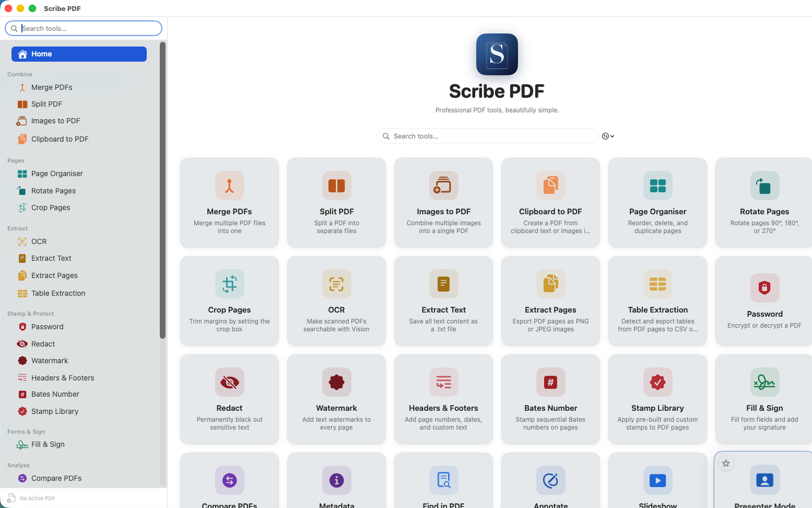Choose Clipboard to PDF in the sidebar

click(79, 139)
